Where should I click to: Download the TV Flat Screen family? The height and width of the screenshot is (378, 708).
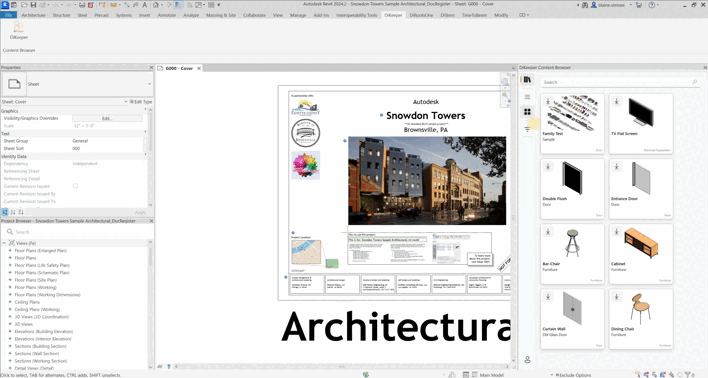(616, 101)
